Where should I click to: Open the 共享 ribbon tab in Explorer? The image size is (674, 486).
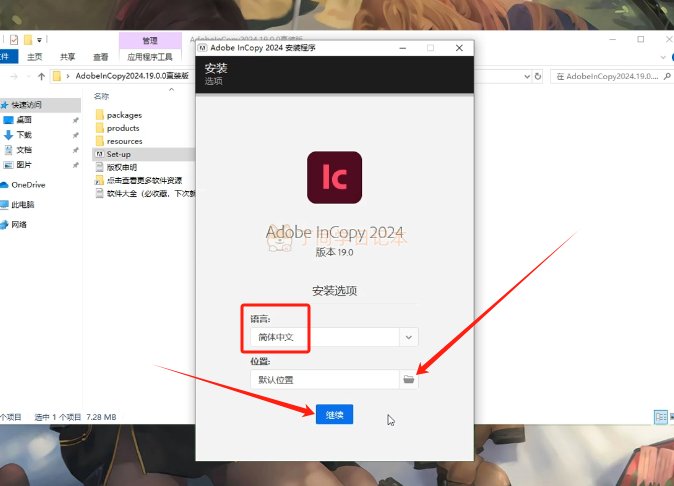67,57
